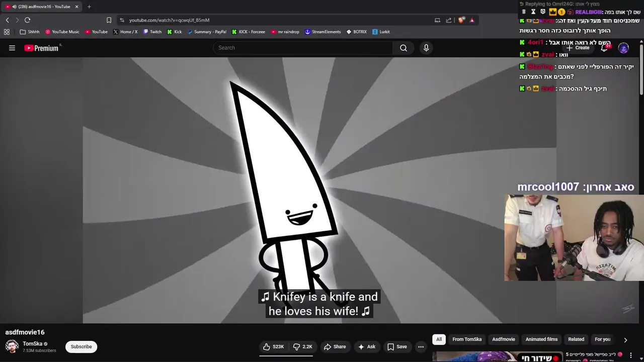Open site settings icon beside URL
Screen dimensions: 644x362
click(122, 20)
